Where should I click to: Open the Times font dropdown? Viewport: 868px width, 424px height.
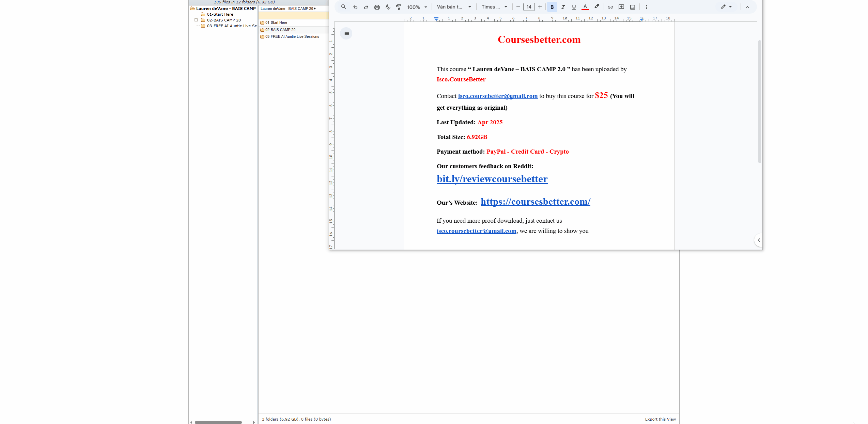(x=494, y=7)
